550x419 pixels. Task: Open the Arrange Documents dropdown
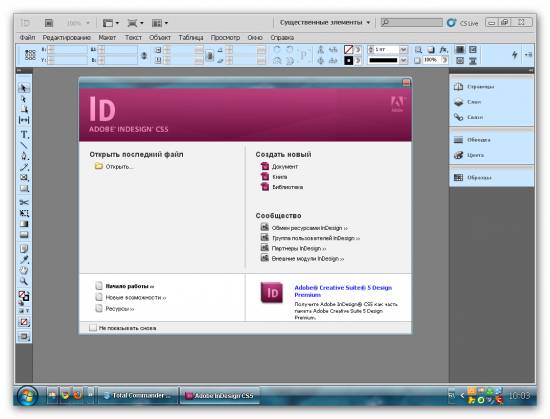click(160, 23)
